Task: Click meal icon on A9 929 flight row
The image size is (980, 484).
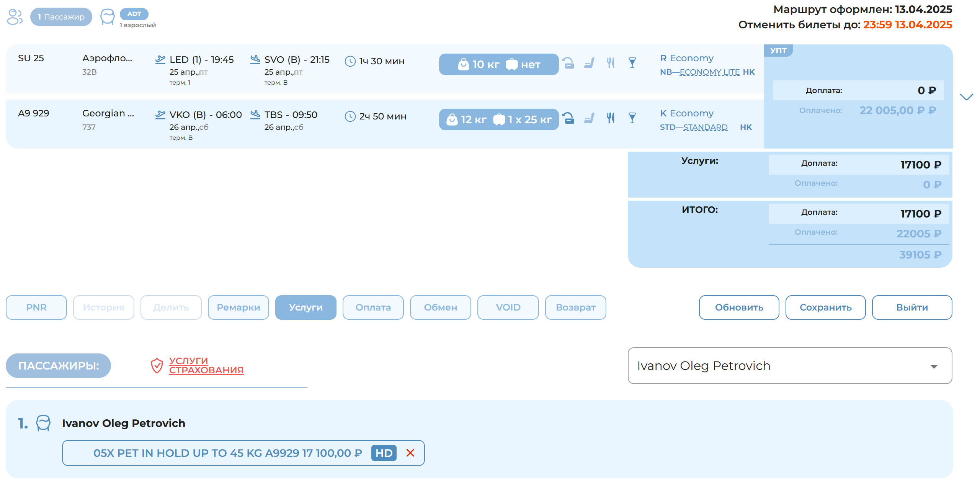Action: pos(611,118)
